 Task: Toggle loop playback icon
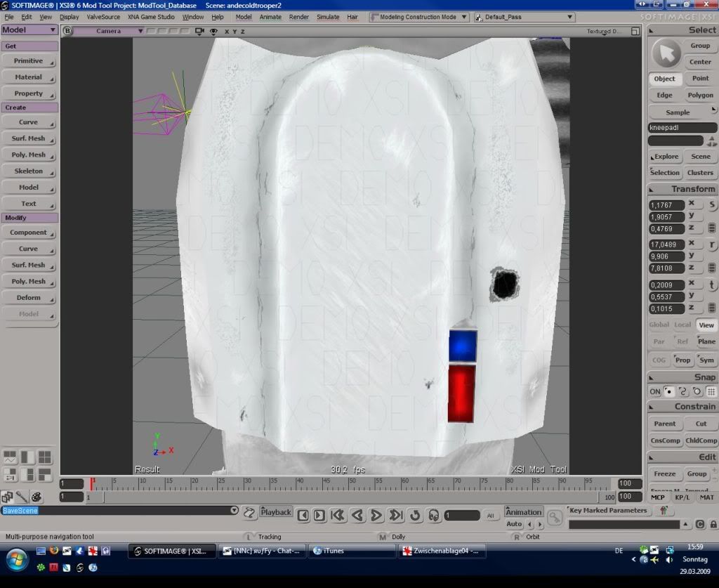(x=415, y=516)
